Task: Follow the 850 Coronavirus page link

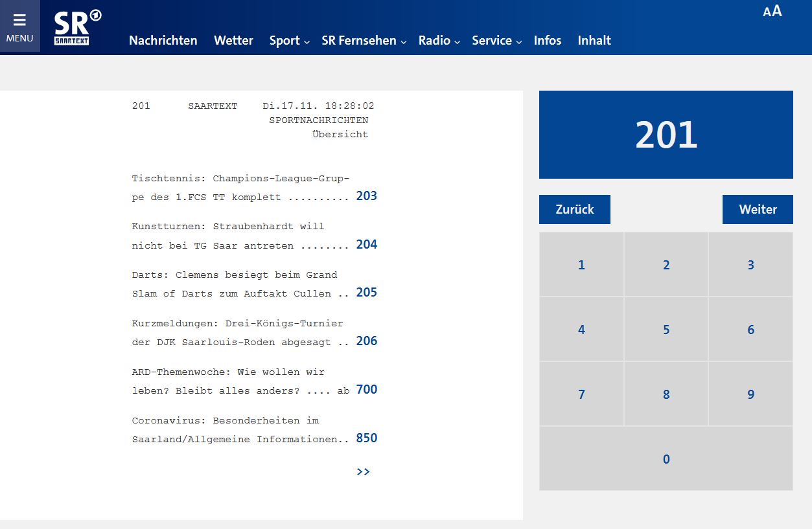Action: click(x=366, y=438)
